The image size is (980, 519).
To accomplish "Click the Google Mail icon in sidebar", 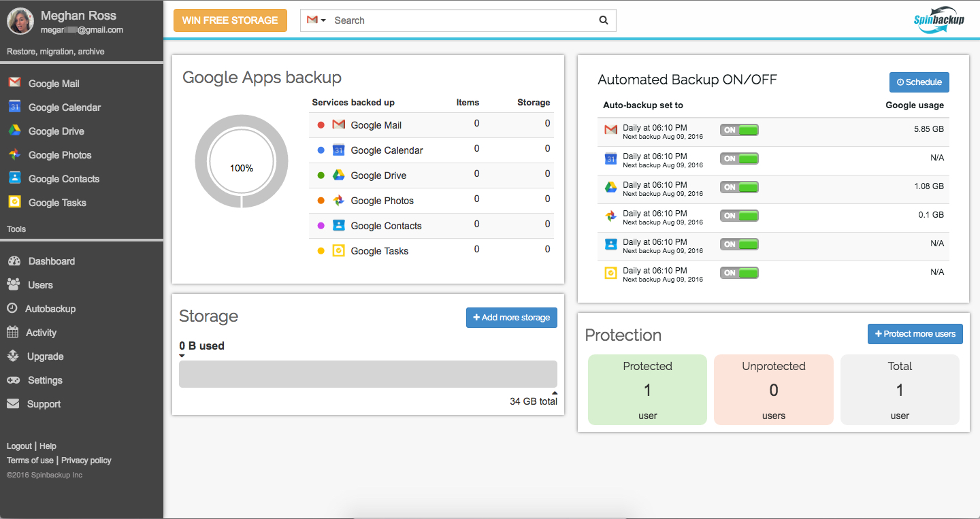I will pos(14,83).
